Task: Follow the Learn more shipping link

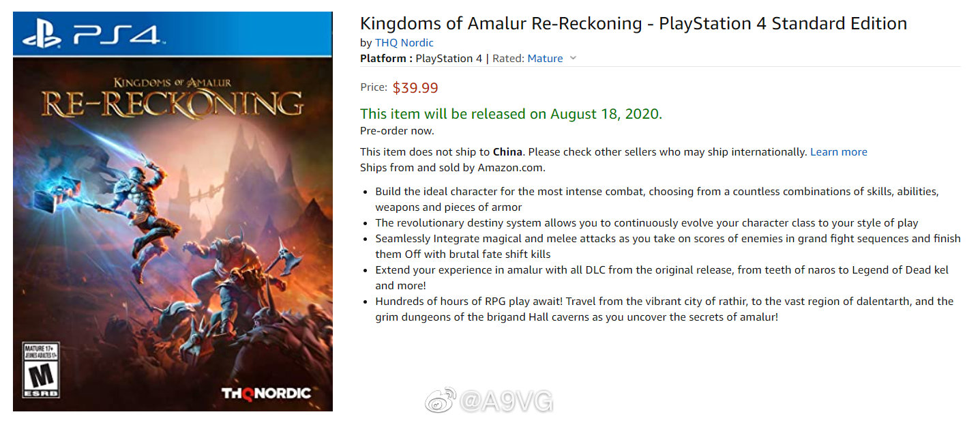Action: pos(838,152)
